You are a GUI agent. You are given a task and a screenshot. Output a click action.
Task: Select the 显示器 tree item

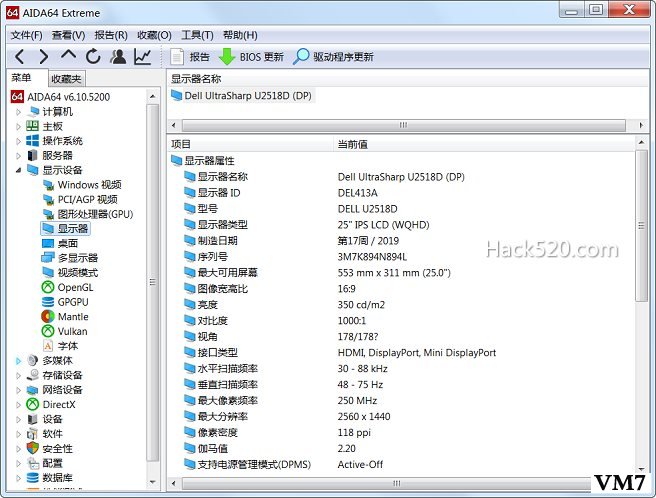coord(65,228)
